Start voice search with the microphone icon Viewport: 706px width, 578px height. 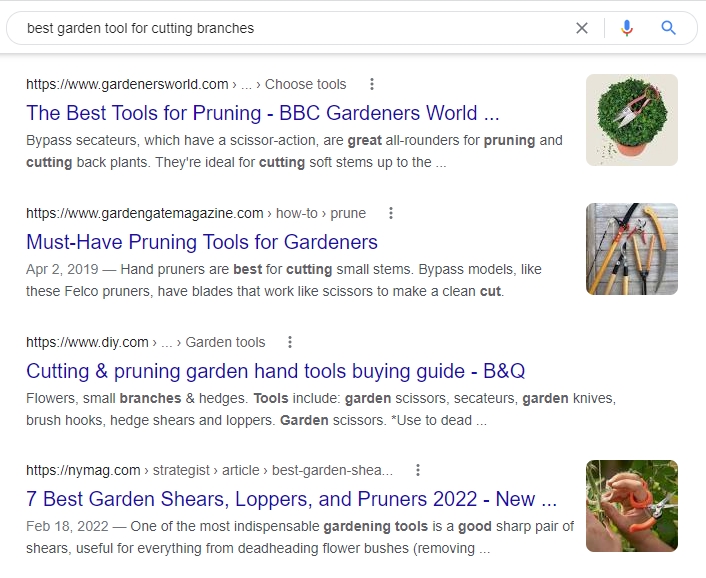pos(626,28)
